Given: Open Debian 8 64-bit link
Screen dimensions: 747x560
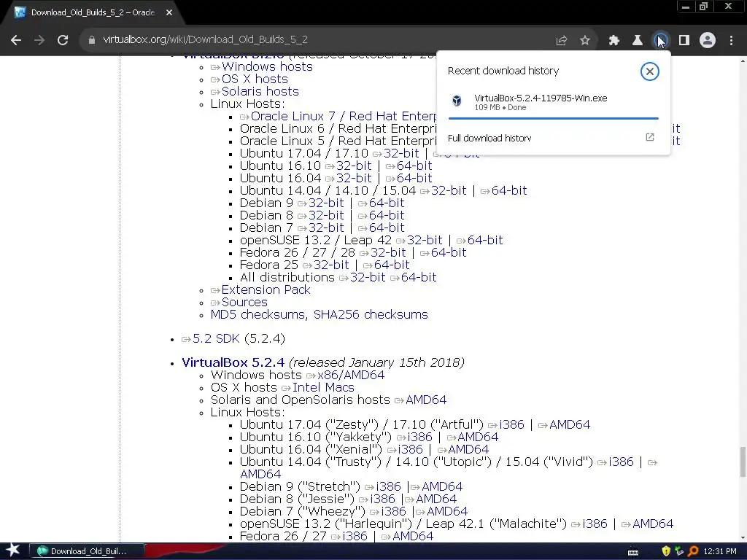Looking at the screenshot, I should tap(387, 215).
